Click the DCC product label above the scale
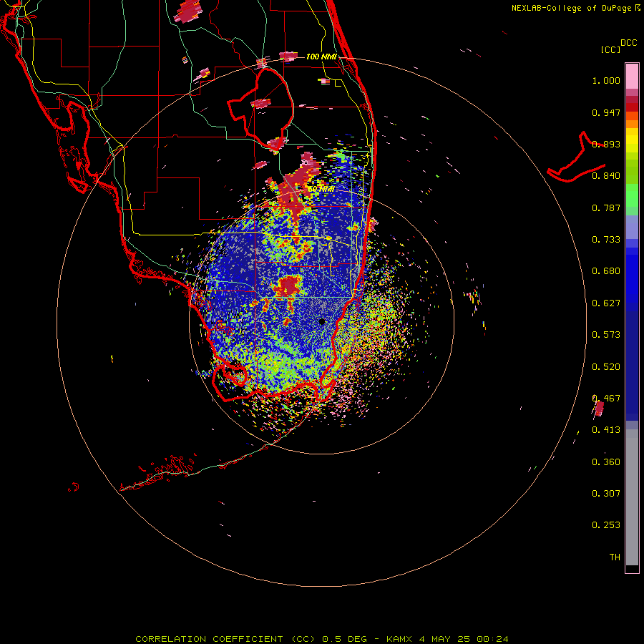644x644 pixels. (x=628, y=43)
